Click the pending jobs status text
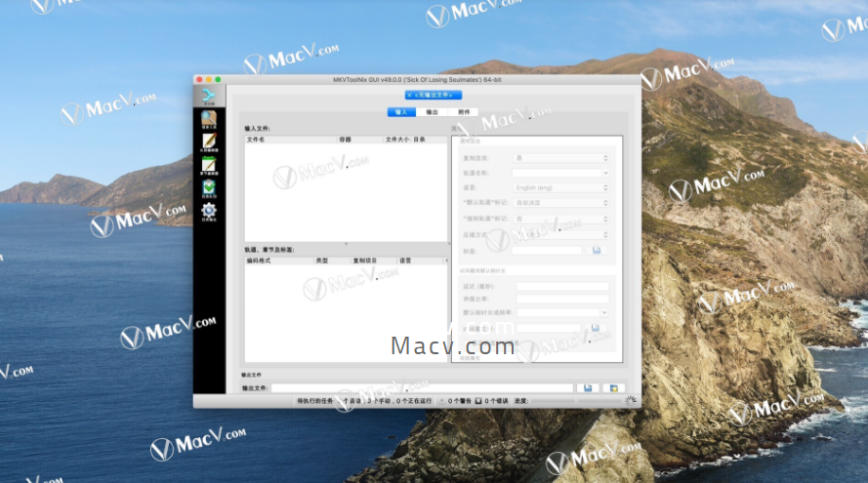 click(364, 401)
